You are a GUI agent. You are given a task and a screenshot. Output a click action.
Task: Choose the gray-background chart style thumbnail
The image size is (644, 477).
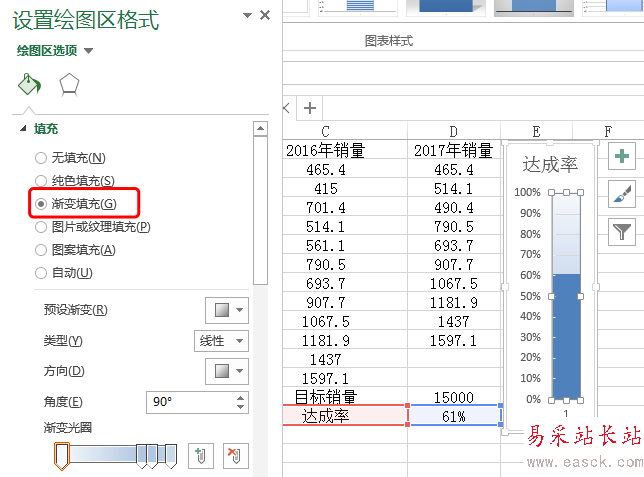(x=534, y=7)
